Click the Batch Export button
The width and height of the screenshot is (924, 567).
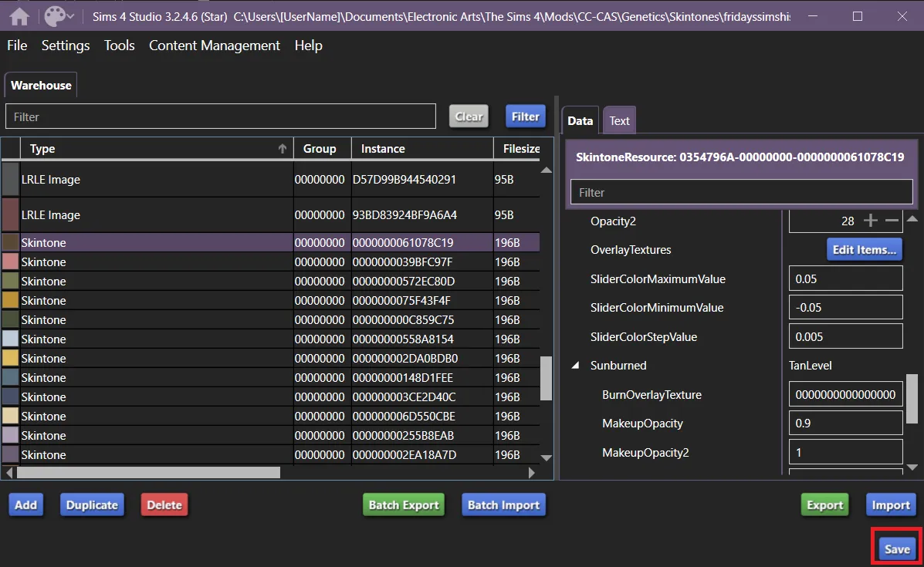403,505
